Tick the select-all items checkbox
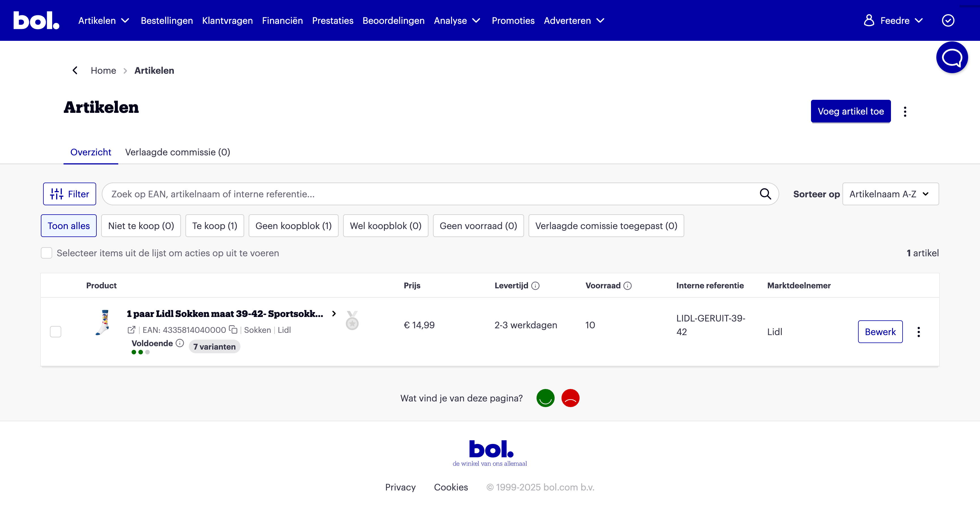 (47, 253)
